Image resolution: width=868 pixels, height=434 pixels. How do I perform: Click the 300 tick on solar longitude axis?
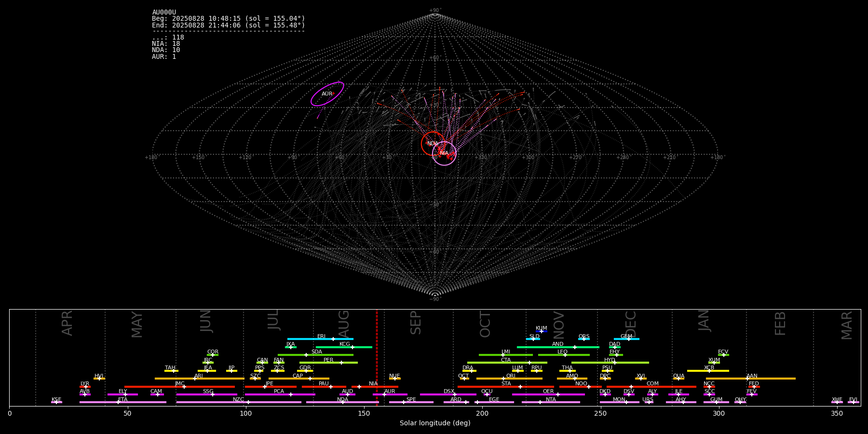click(x=719, y=414)
